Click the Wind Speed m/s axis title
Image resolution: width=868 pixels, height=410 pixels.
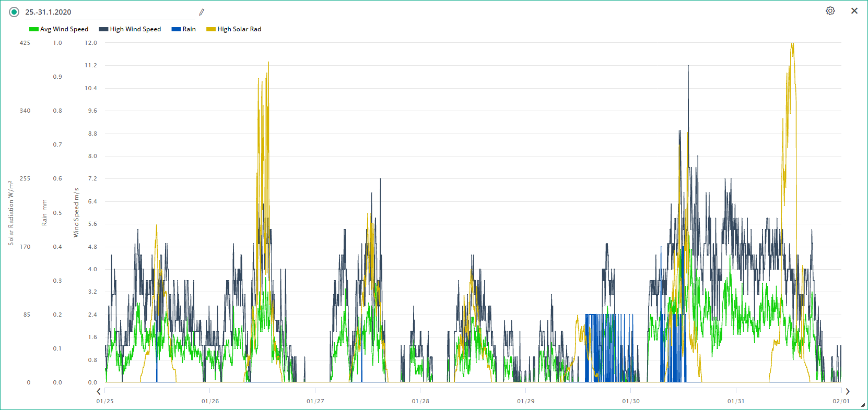[x=76, y=213]
